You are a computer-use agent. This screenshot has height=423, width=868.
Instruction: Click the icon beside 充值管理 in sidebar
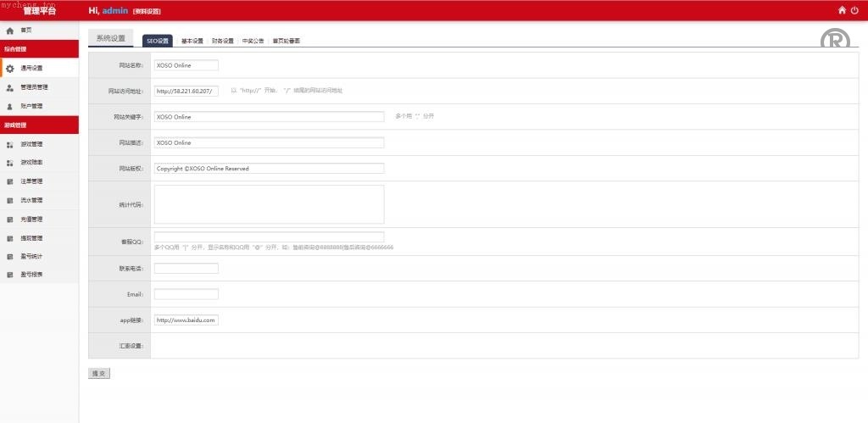pos(10,220)
